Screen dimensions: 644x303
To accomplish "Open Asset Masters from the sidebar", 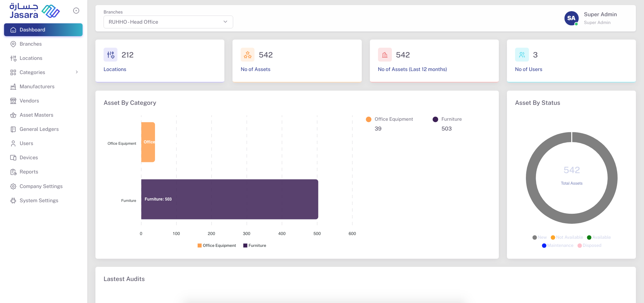I will 37,115.
